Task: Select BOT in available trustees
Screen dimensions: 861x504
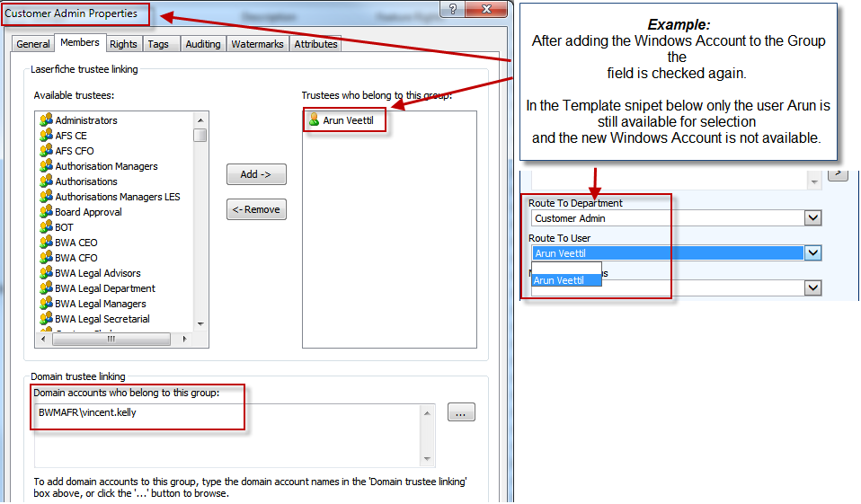Action: pos(64,226)
